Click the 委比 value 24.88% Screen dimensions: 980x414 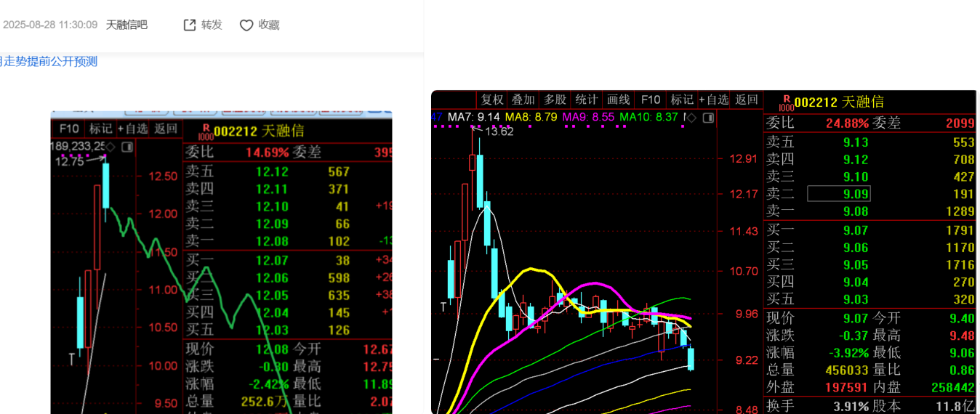848,123
